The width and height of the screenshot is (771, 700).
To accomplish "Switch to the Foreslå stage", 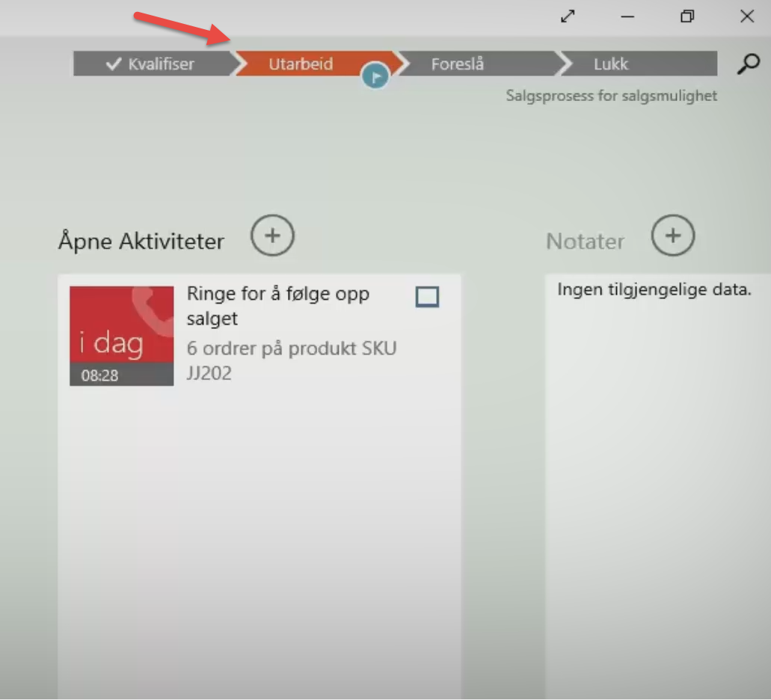I will pos(458,64).
